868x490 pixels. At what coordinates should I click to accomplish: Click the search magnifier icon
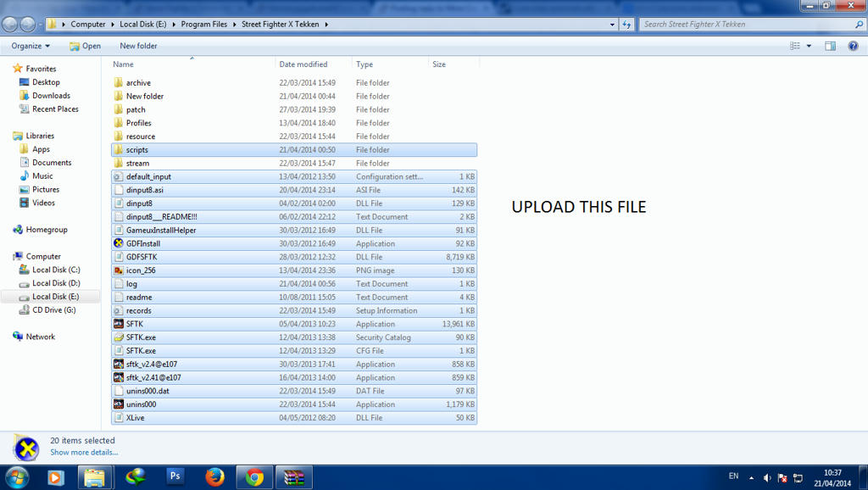click(859, 25)
